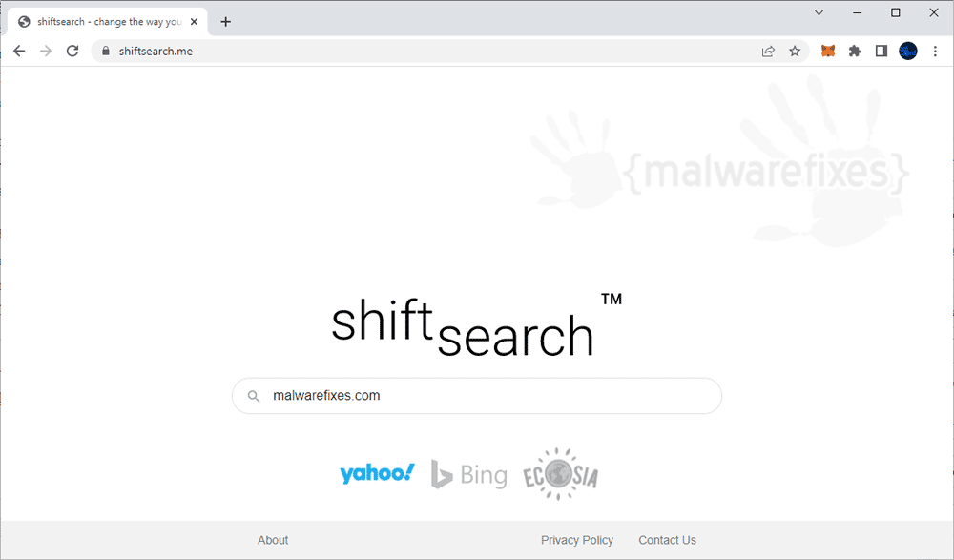Expand the tab search chevron

pyautogui.click(x=819, y=12)
